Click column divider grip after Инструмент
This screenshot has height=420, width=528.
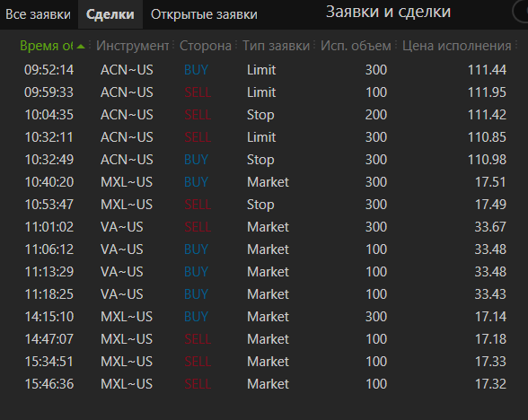pos(174,45)
